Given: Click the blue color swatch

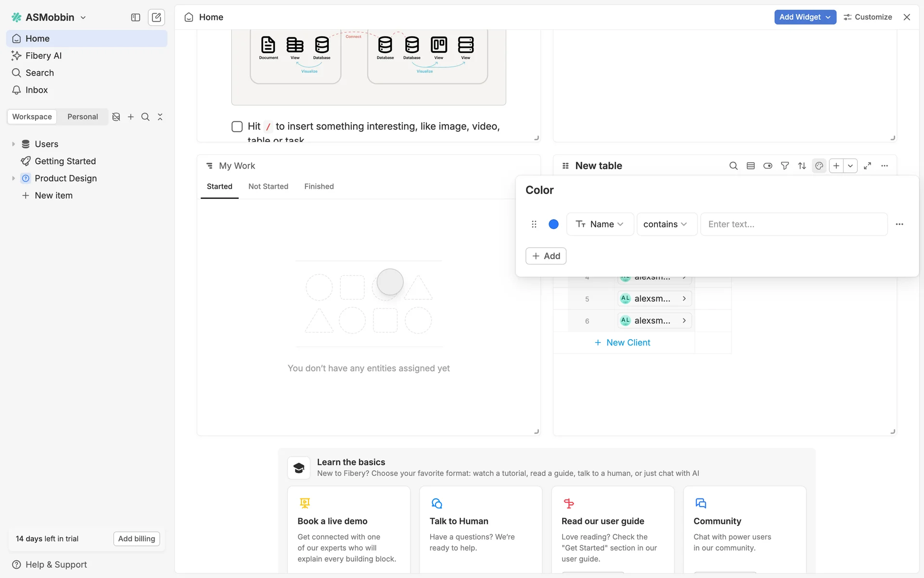Looking at the screenshot, I should tap(553, 224).
